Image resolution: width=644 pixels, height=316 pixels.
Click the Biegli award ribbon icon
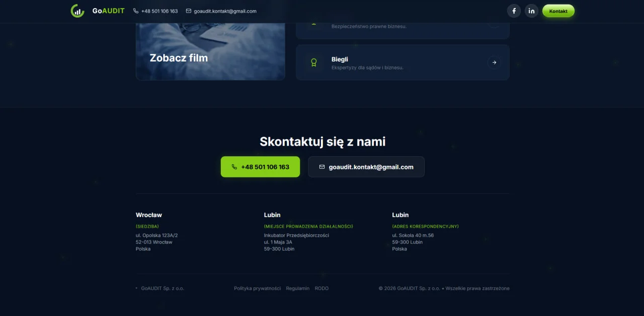[x=314, y=63]
